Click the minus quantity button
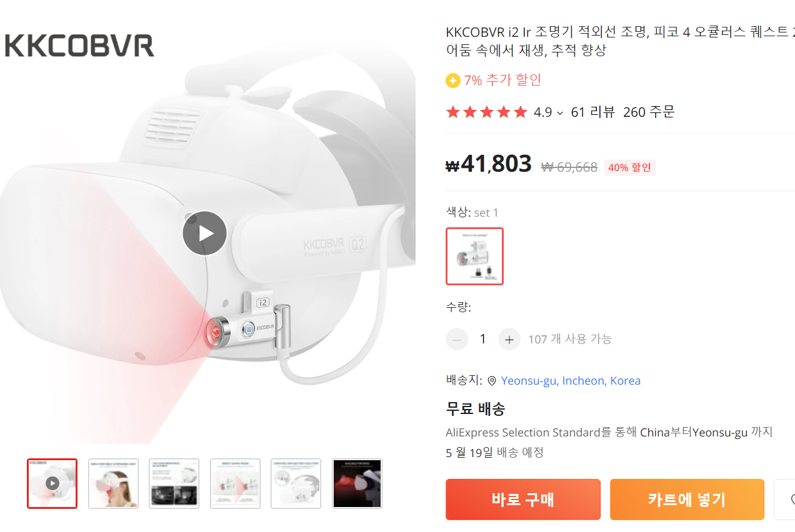 (457, 339)
